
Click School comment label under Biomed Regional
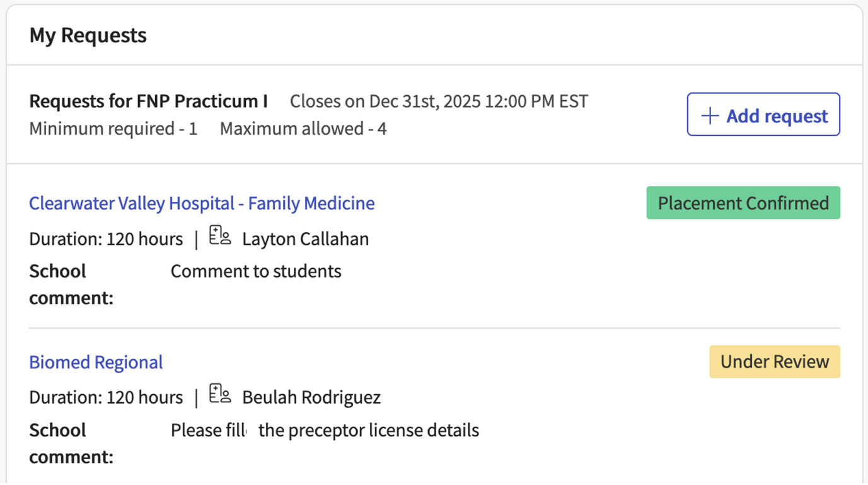coord(71,443)
